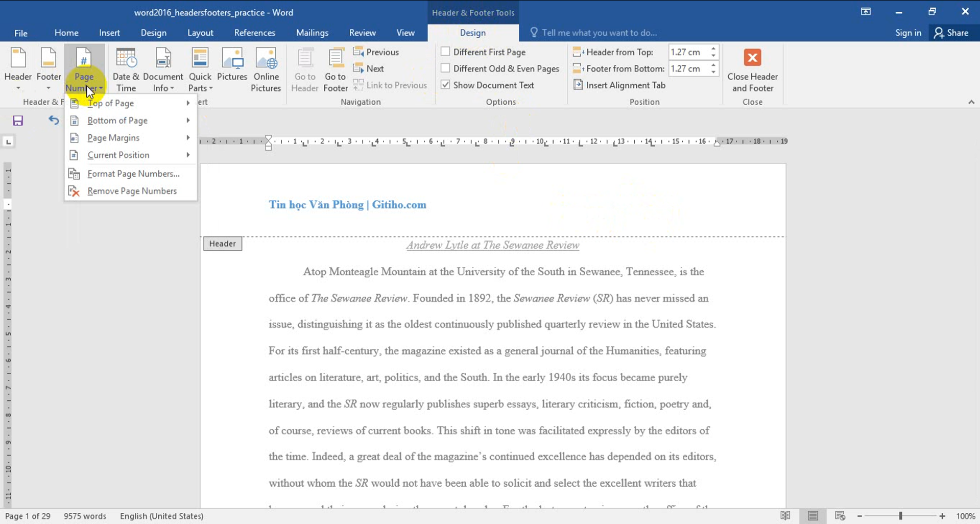Click Header from Top value field
980x524 pixels.
(688, 52)
